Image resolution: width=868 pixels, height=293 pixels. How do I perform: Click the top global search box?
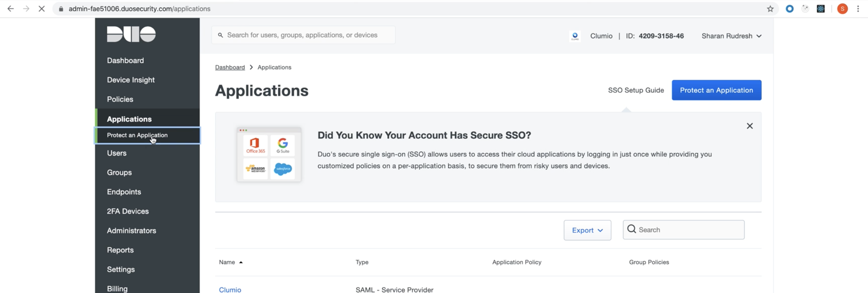click(303, 35)
